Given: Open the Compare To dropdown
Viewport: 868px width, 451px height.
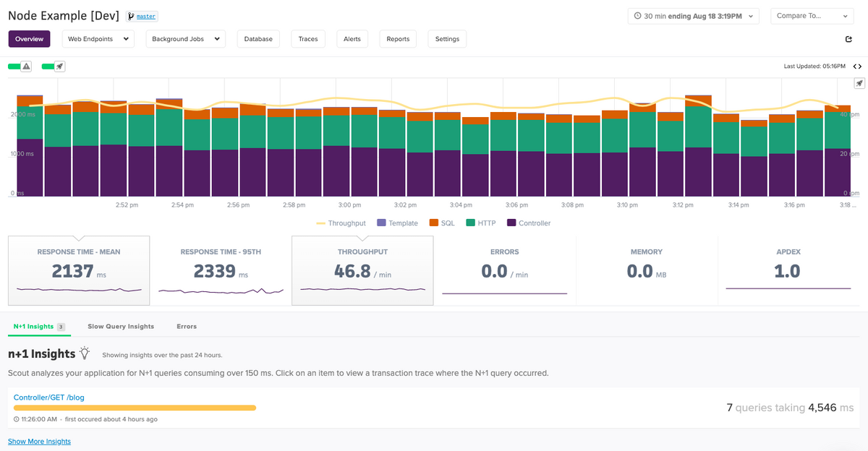Looking at the screenshot, I should coord(812,14).
